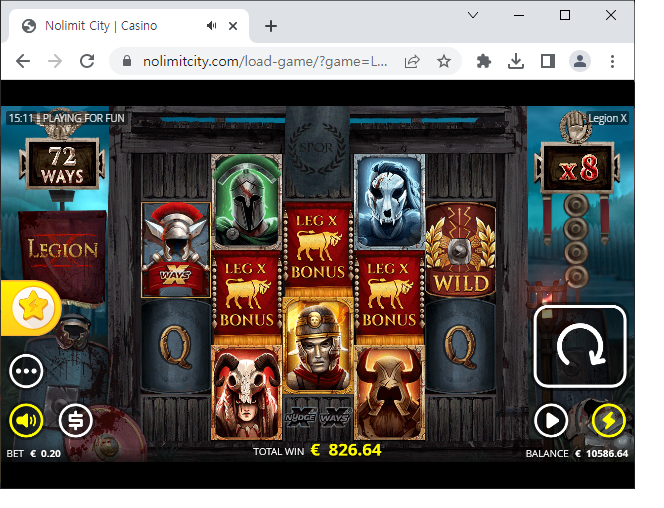The width and height of the screenshot is (664, 508).
Task: Share this page from the address bar
Action: pos(412,61)
